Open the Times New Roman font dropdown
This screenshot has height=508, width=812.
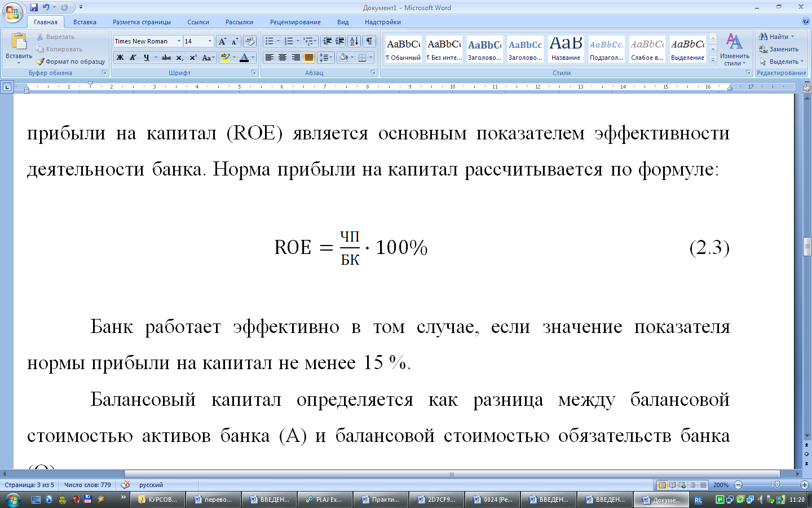click(179, 41)
